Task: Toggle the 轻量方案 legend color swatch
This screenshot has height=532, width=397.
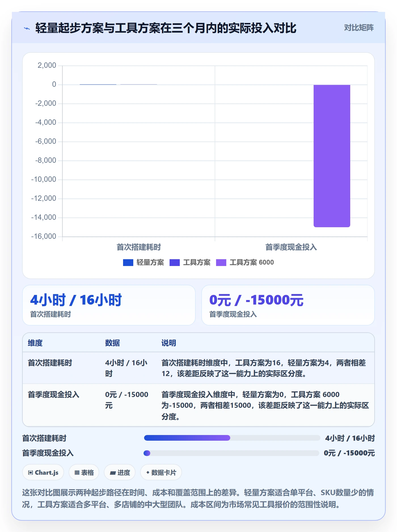Action: click(x=128, y=263)
